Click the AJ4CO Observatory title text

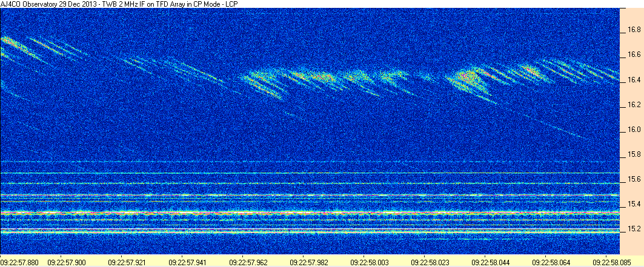(x=120, y=4)
